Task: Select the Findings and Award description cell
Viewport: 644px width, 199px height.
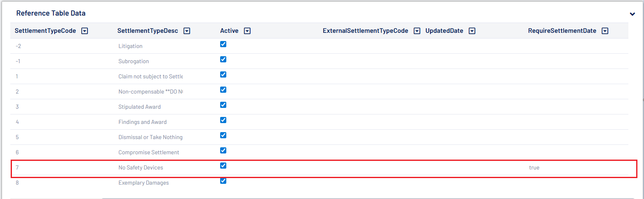Action: [143, 122]
